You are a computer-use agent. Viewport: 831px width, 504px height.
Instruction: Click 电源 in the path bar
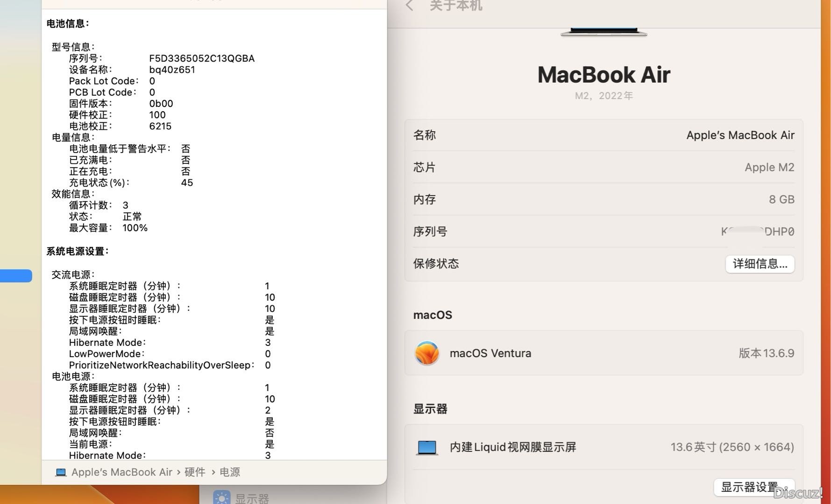[x=230, y=472]
